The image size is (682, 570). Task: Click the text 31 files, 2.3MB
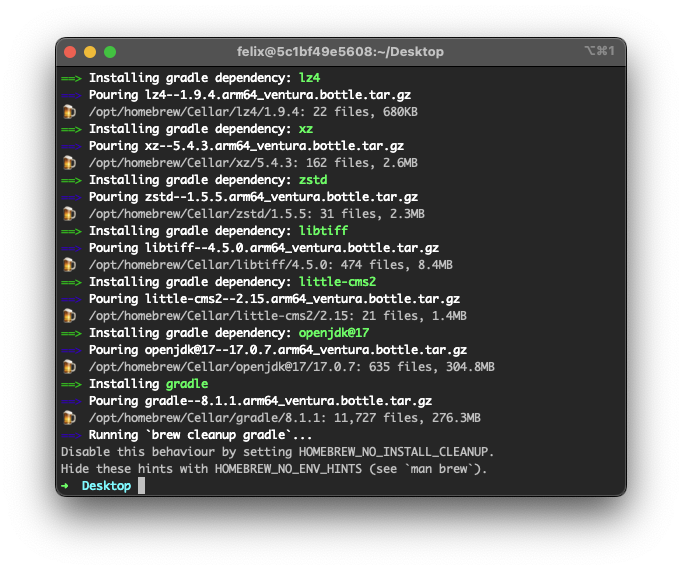click(372, 214)
